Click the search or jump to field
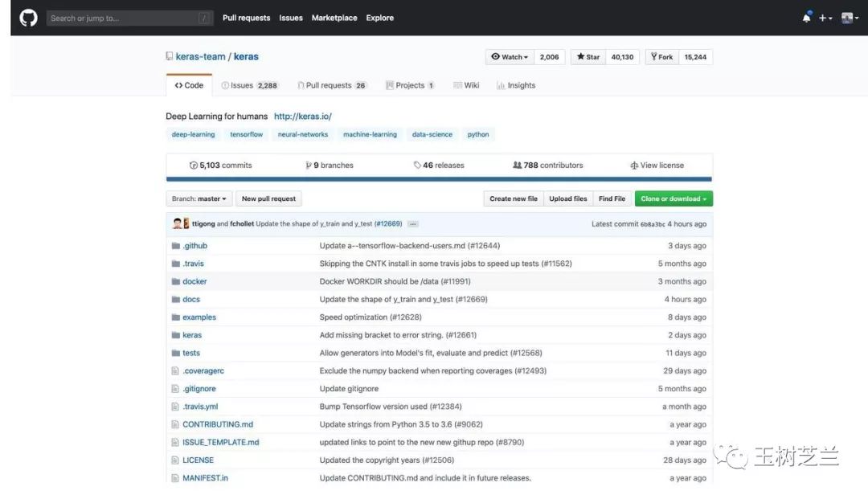The image size is (868, 495). point(129,18)
